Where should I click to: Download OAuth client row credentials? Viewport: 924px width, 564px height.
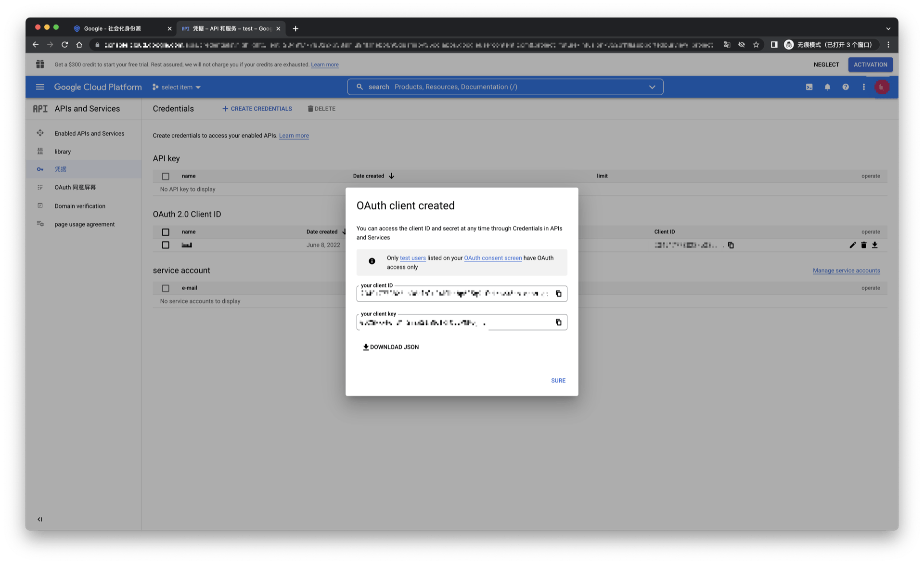tap(874, 245)
